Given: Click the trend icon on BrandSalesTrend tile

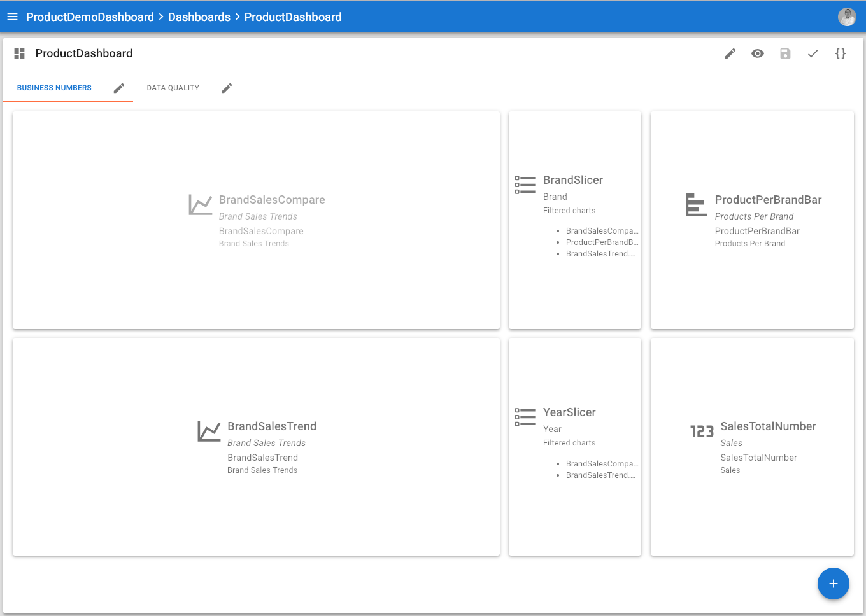Looking at the screenshot, I should (209, 431).
